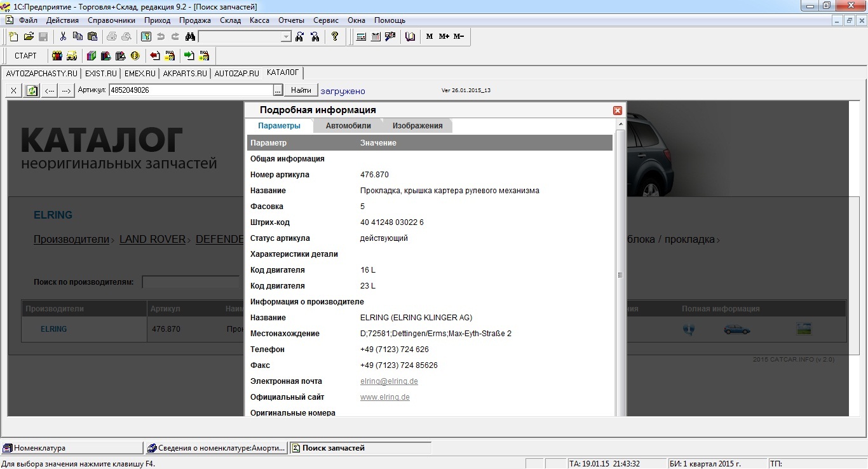Image resolution: width=868 pixels, height=469 pixels.
Task: Open the Файл menu
Action: (28, 20)
